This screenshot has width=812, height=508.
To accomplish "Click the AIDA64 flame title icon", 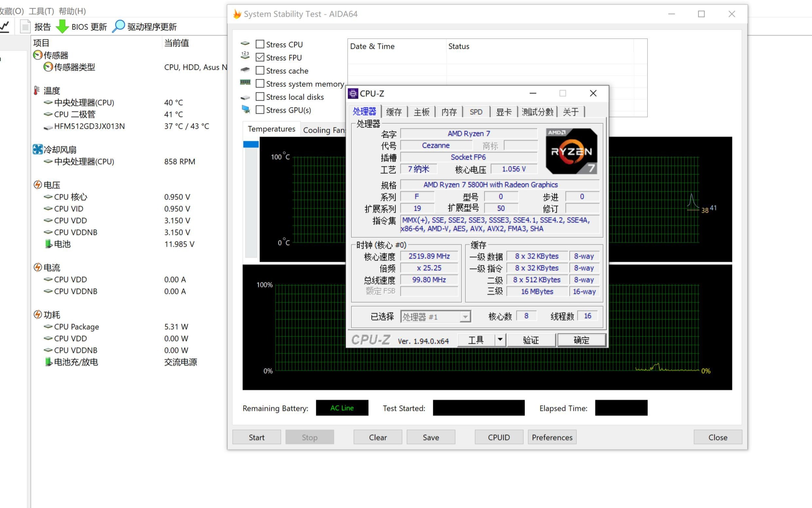I will [x=237, y=14].
